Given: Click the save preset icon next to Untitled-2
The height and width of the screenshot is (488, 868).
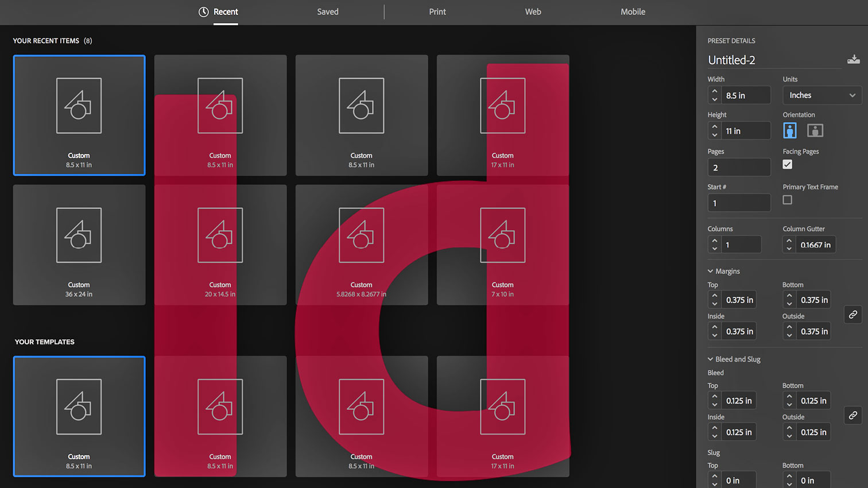Looking at the screenshot, I should (854, 59).
